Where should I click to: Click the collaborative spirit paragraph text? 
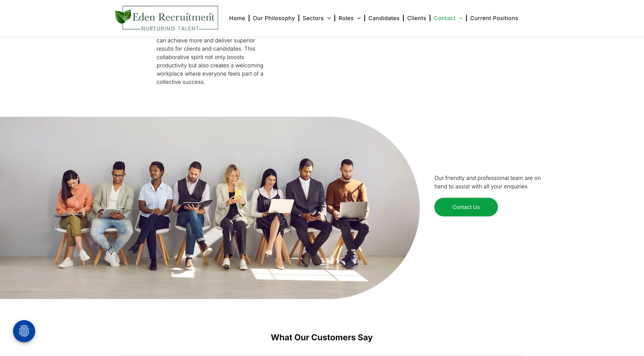tap(210, 61)
